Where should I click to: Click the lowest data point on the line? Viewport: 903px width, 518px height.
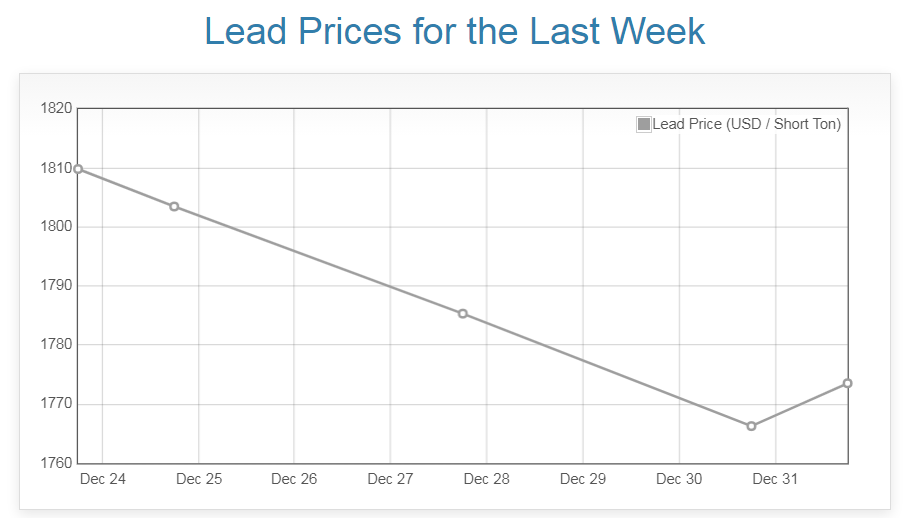click(751, 426)
